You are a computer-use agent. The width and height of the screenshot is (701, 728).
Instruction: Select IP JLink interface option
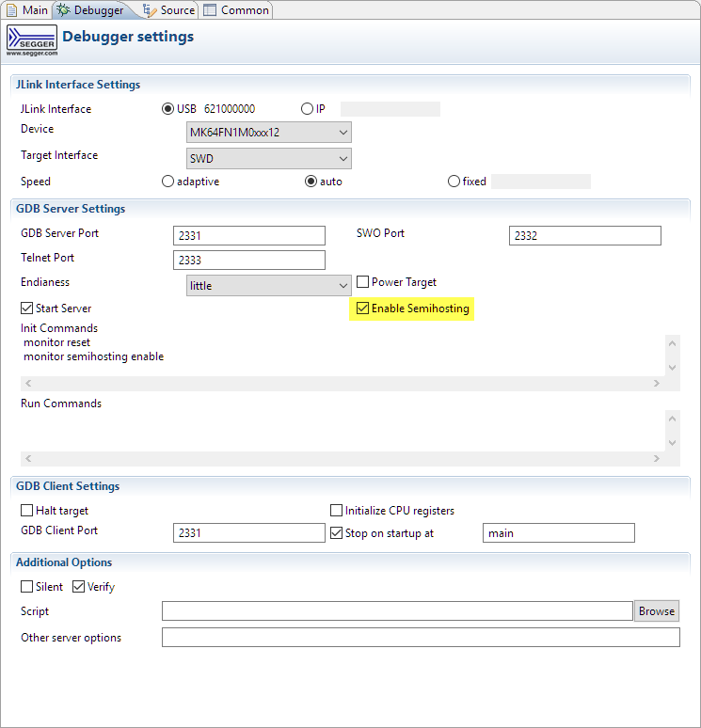pos(307,109)
